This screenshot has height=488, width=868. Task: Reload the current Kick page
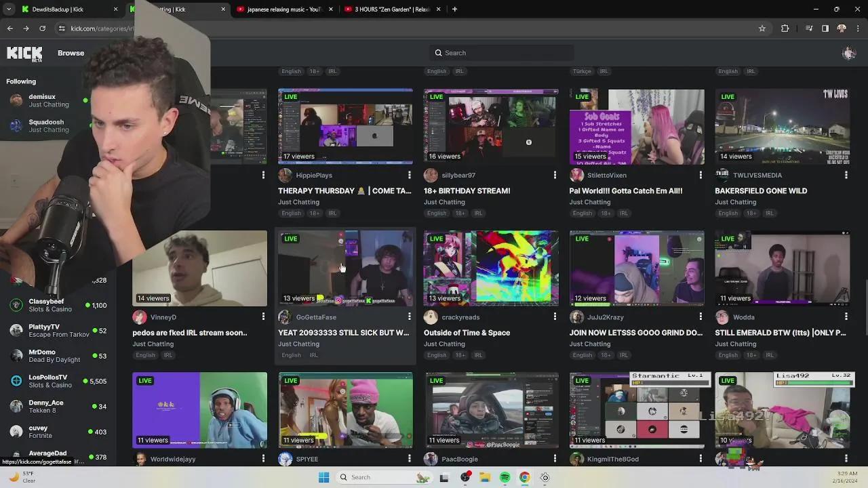[x=42, y=28]
